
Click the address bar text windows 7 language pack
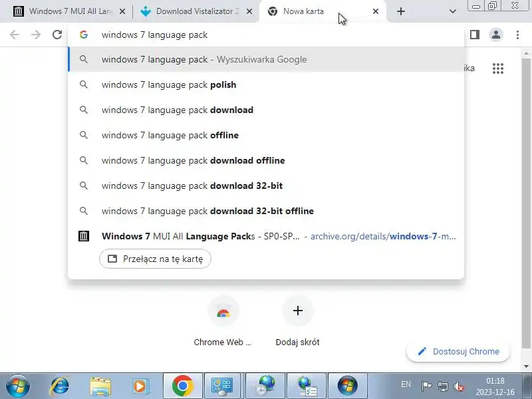tap(154, 35)
